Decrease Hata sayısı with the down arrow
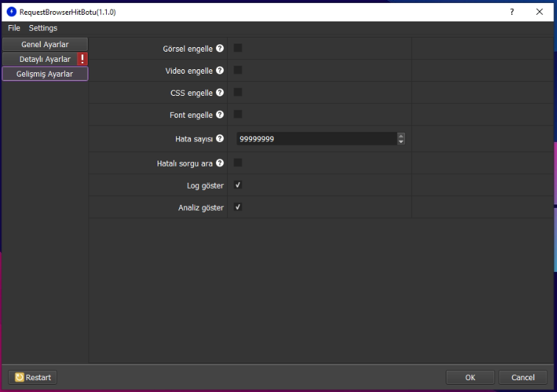 pyautogui.click(x=401, y=142)
